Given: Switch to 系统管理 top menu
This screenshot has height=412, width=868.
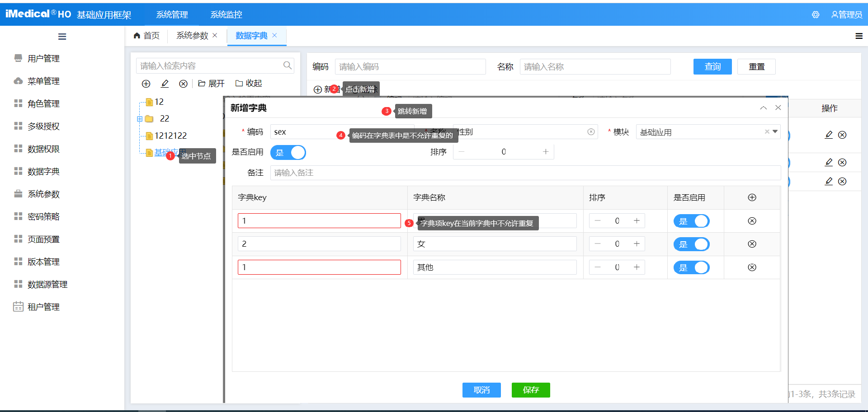Looking at the screenshot, I should pos(172,14).
